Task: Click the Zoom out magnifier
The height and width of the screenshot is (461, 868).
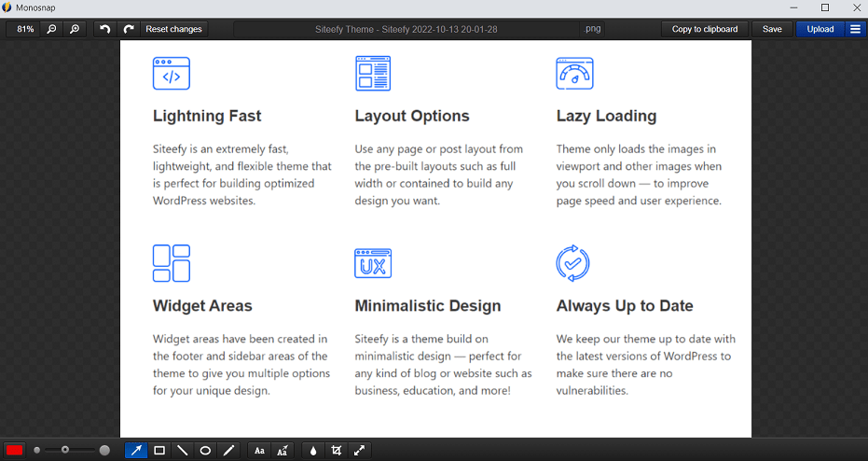Action: pyautogui.click(x=51, y=29)
